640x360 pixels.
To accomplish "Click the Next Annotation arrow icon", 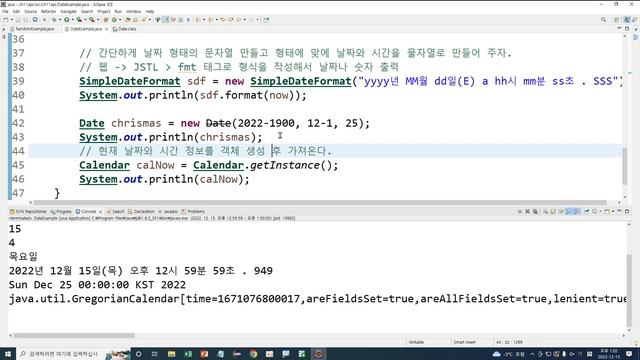I will click(x=198, y=20).
